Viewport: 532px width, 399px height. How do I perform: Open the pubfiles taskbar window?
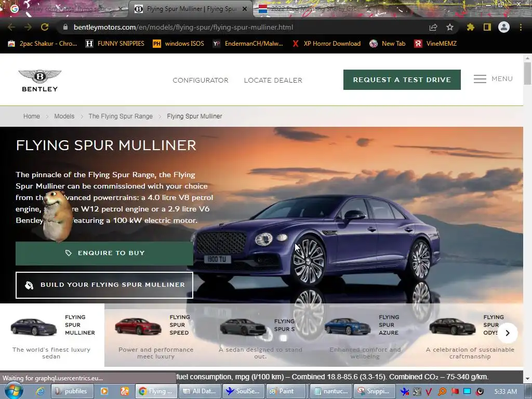click(71, 391)
